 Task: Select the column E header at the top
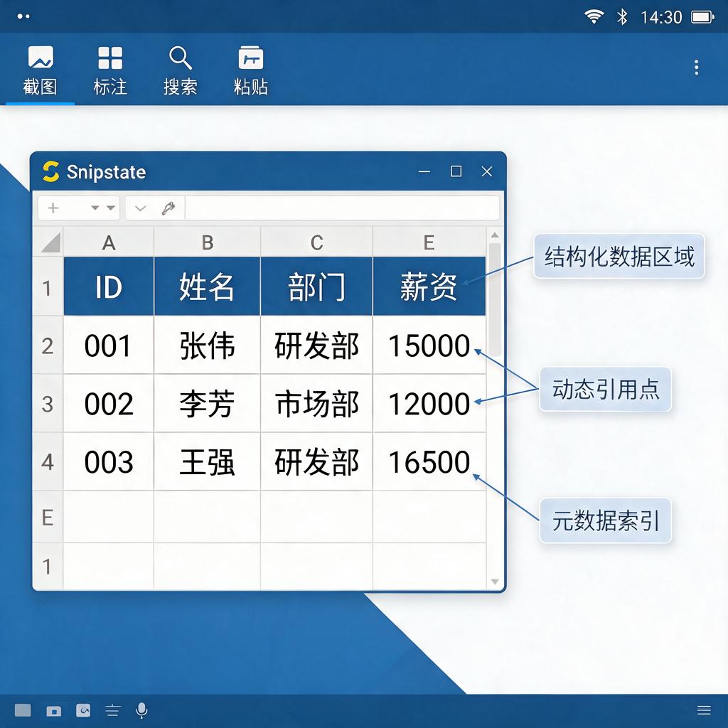click(x=429, y=242)
